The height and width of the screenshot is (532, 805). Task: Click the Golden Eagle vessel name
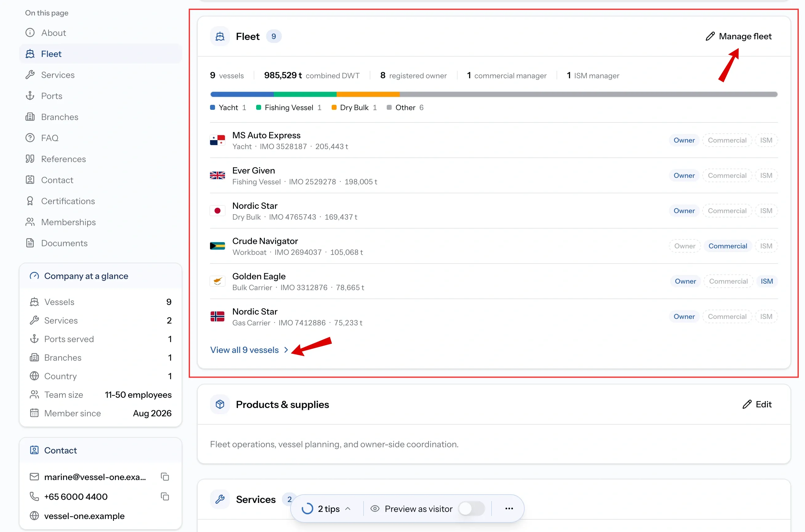pos(259,276)
